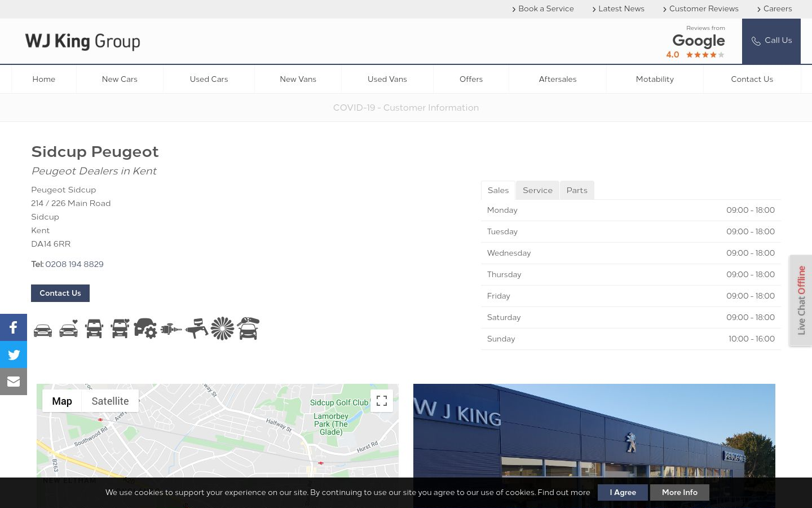Click Sidcup Golf Club on the map
Image resolution: width=812 pixels, height=508 pixels.
click(339, 402)
